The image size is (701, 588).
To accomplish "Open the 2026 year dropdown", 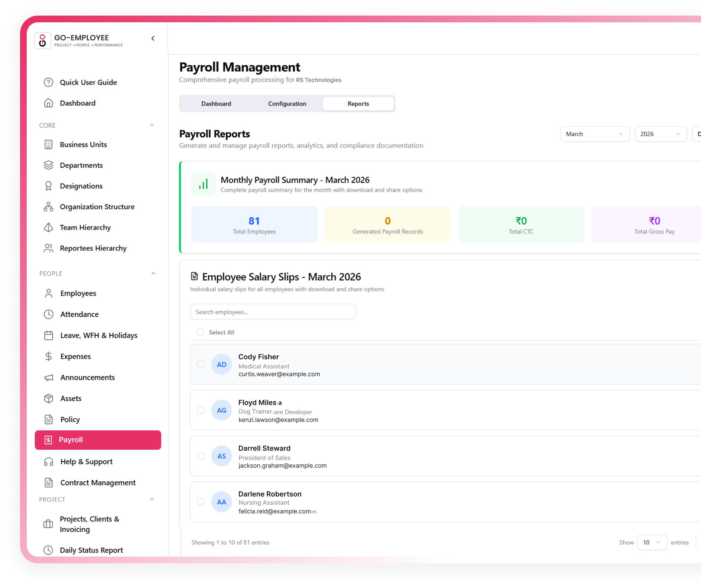I will [661, 134].
